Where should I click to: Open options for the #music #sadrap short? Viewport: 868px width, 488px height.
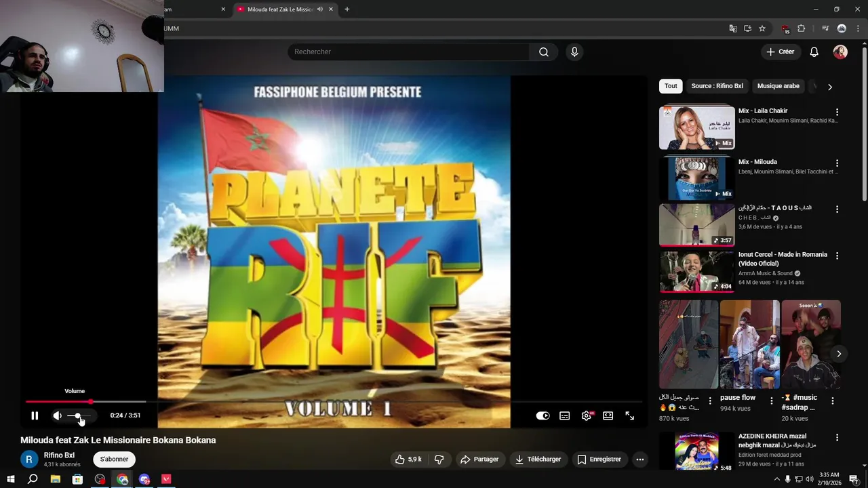pyautogui.click(x=833, y=401)
